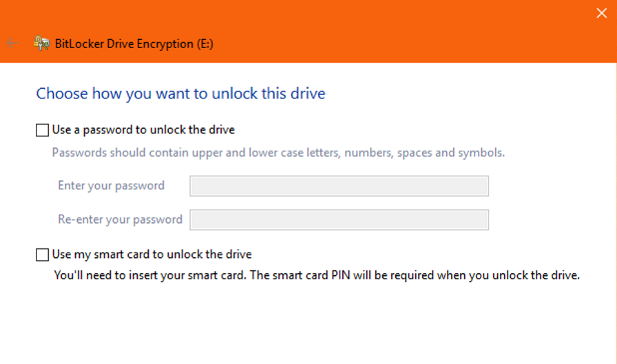Click the word 'PIN' in smart card description
This screenshot has width=617, height=364.
click(341, 275)
